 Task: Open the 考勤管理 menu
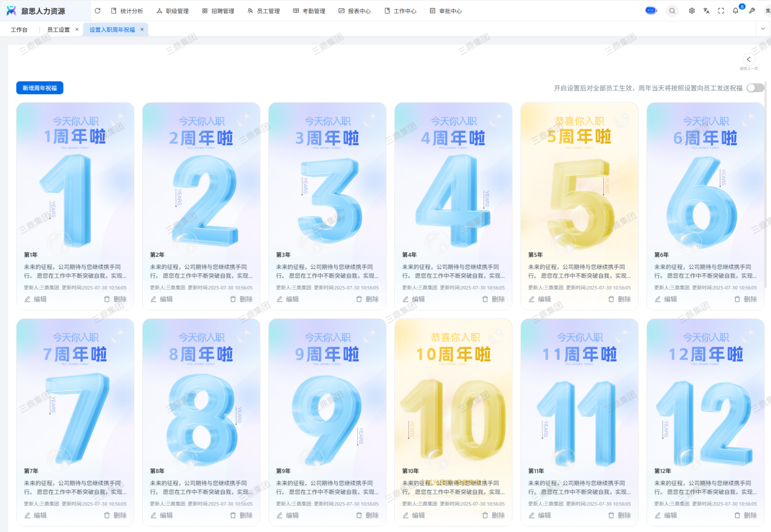tap(309, 11)
